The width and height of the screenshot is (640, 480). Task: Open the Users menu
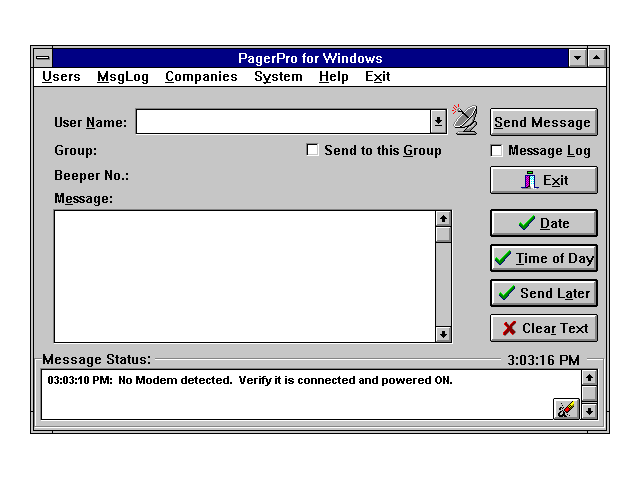pyautogui.click(x=61, y=76)
